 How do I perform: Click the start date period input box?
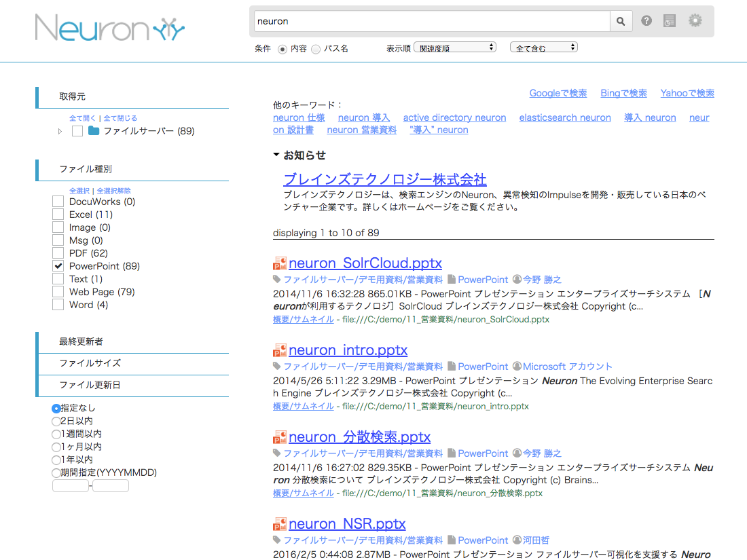[71, 486]
